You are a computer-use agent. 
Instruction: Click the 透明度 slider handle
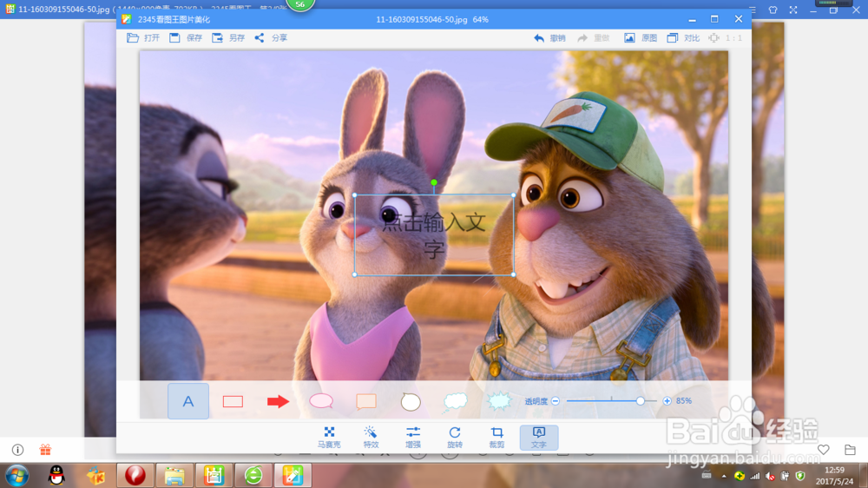tap(641, 401)
